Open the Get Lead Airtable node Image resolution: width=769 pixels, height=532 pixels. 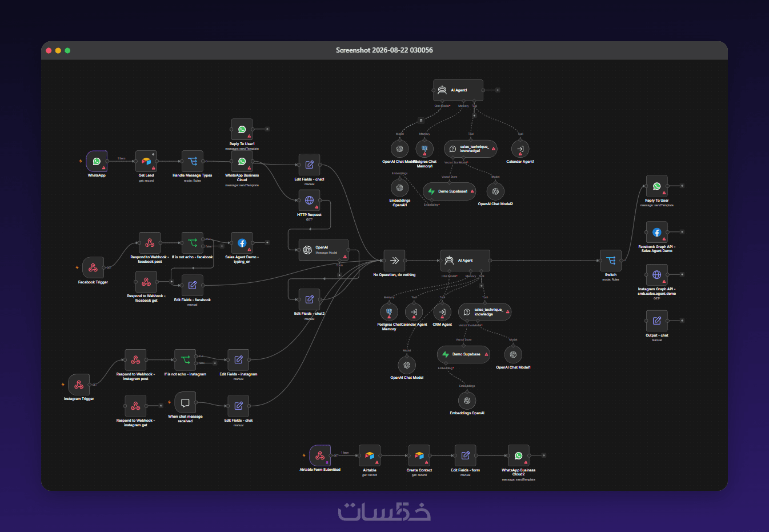pos(146,161)
